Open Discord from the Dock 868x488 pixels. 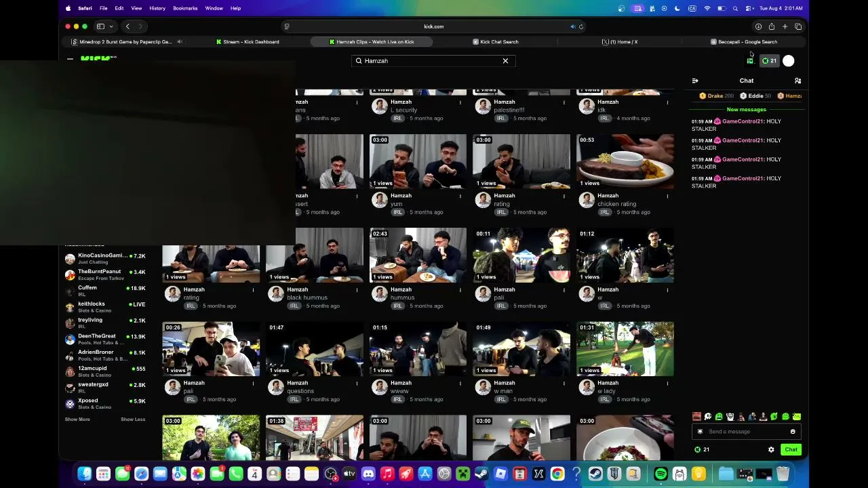tap(368, 474)
